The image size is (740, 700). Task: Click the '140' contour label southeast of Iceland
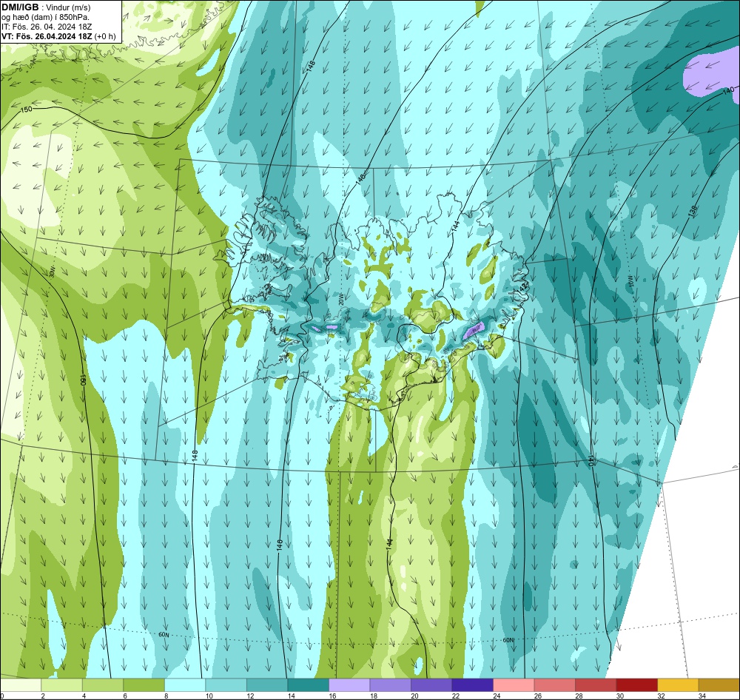click(590, 461)
